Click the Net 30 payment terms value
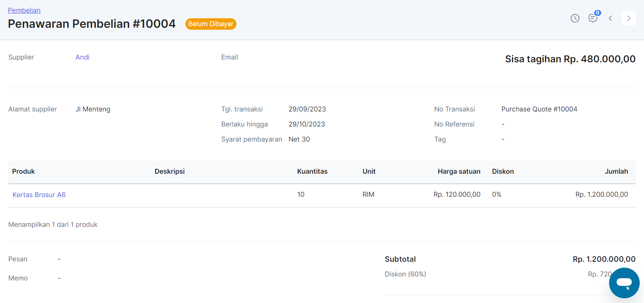Screen dimensions: 644x303 click(x=299, y=139)
